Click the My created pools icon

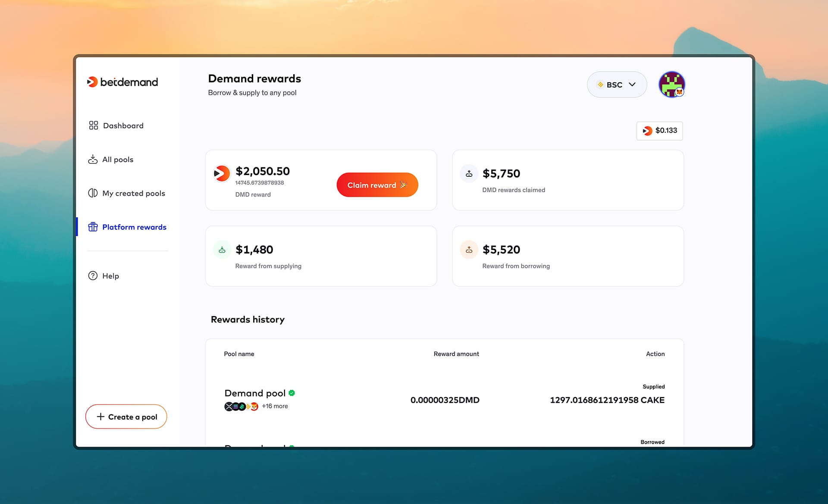pos(92,194)
